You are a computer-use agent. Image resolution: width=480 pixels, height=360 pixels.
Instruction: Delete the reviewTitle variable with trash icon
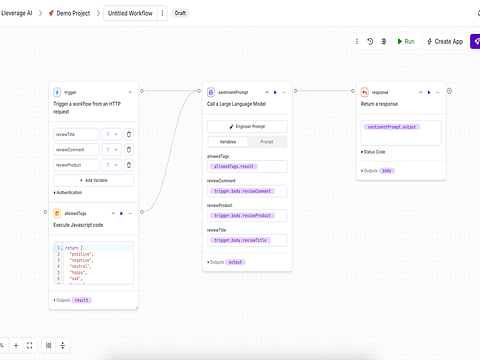click(x=129, y=134)
